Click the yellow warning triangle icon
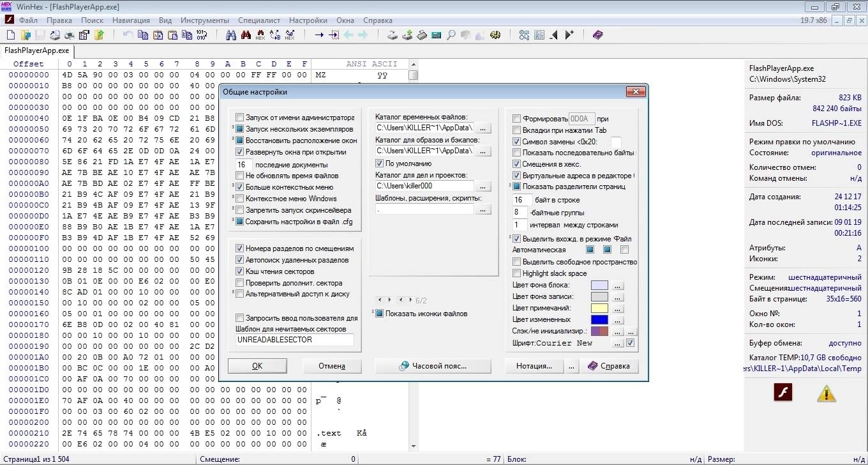The image size is (868, 465). 827,393
